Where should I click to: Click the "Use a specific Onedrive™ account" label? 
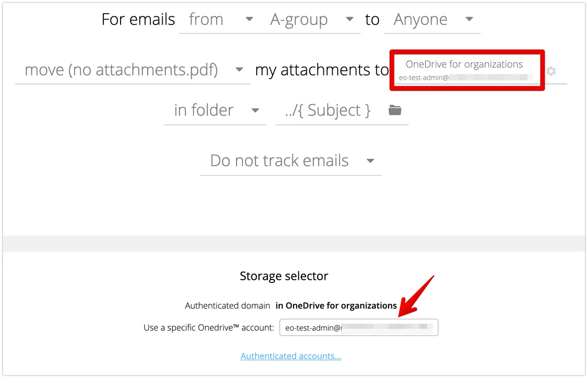pos(209,328)
